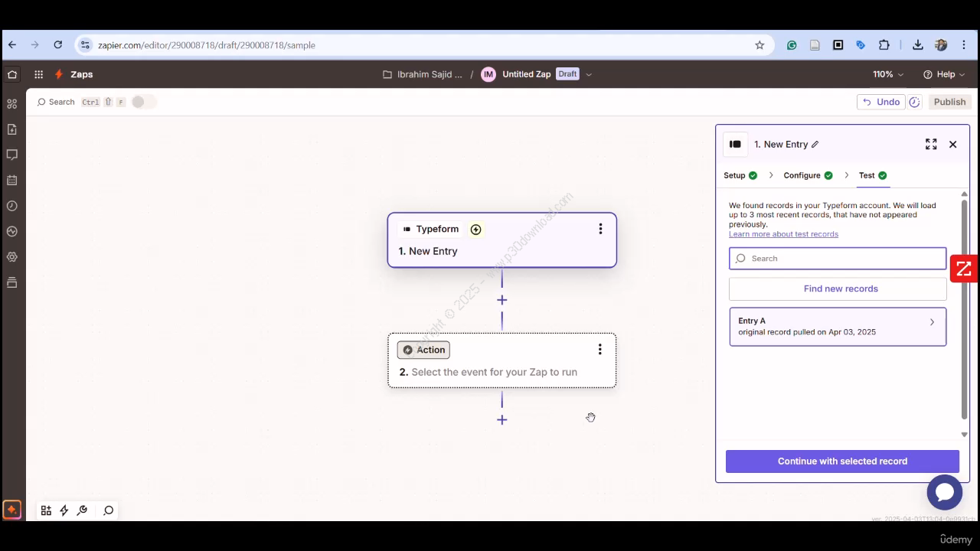Open the versions stack icon in sidebar
This screenshot has width=980, height=551.
point(12,282)
